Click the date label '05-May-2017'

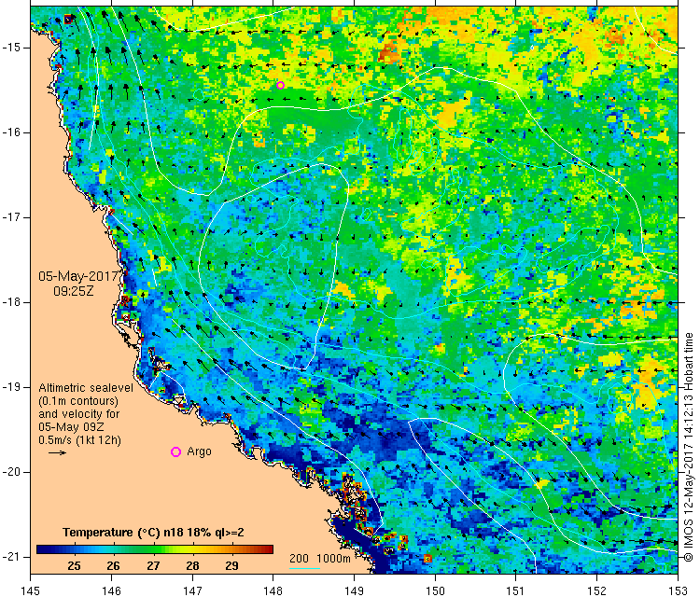(78, 276)
